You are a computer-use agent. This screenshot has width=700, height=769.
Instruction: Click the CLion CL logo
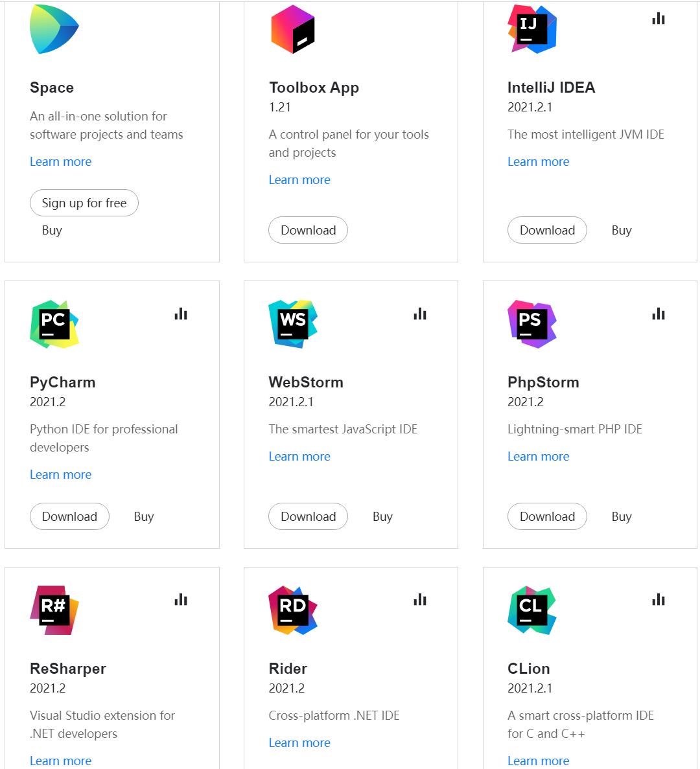532,610
